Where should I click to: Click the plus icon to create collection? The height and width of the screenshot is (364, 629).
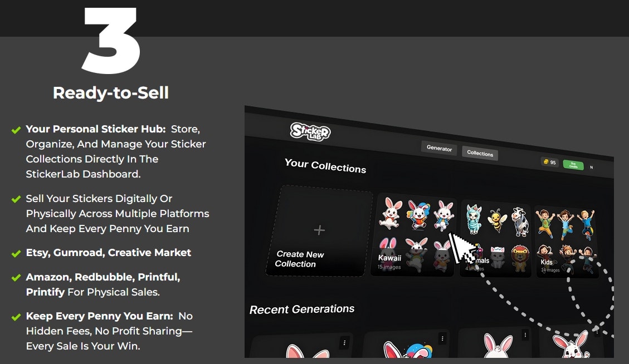click(319, 230)
